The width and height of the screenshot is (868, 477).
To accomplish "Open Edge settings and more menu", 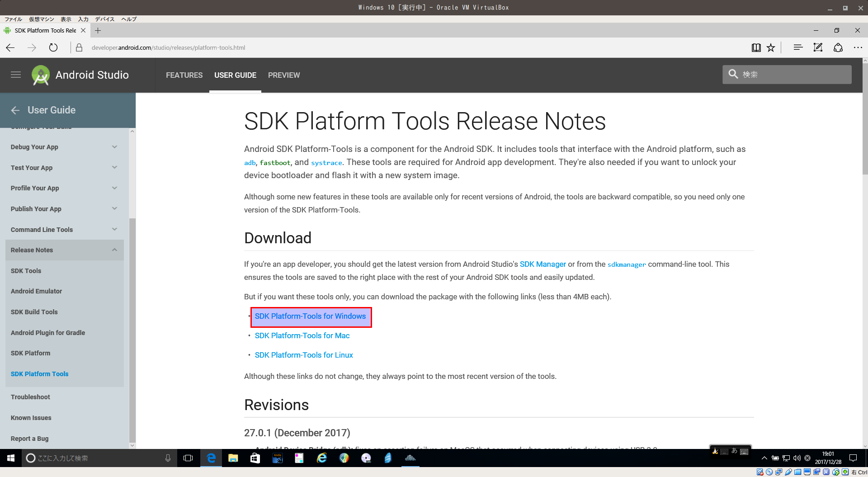I will pos(858,47).
